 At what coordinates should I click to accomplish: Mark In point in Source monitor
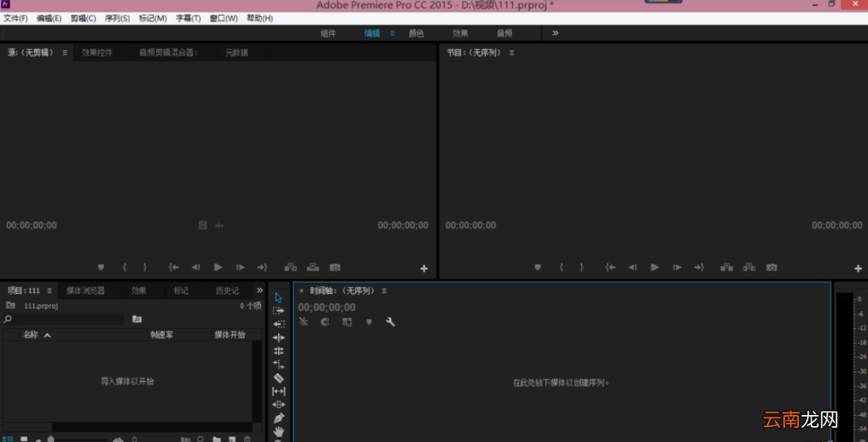coord(124,267)
